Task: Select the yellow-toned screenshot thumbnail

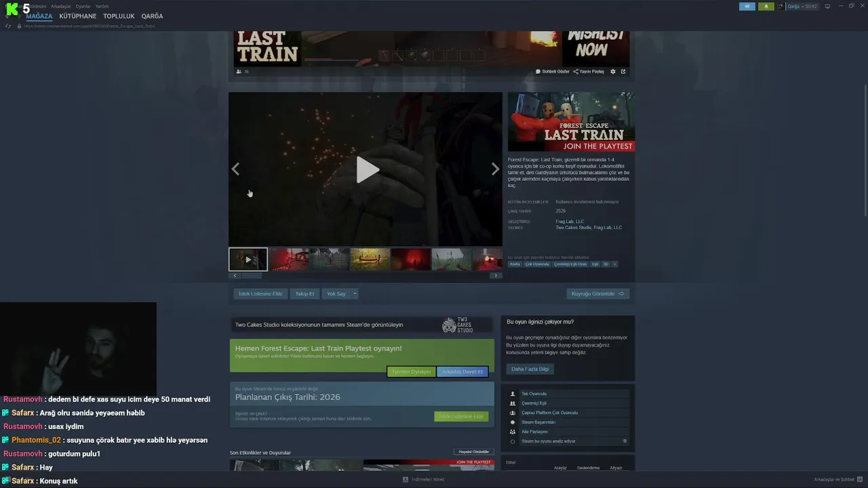Action: (x=370, y=260)
